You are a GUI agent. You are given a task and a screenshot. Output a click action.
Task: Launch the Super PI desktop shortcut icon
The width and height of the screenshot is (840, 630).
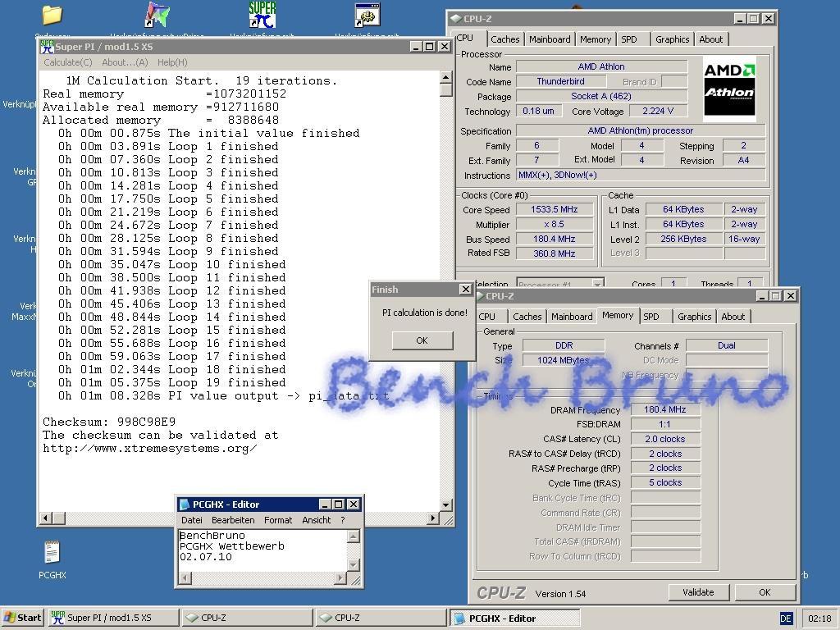pyautogui.click(x=262, y=15)
